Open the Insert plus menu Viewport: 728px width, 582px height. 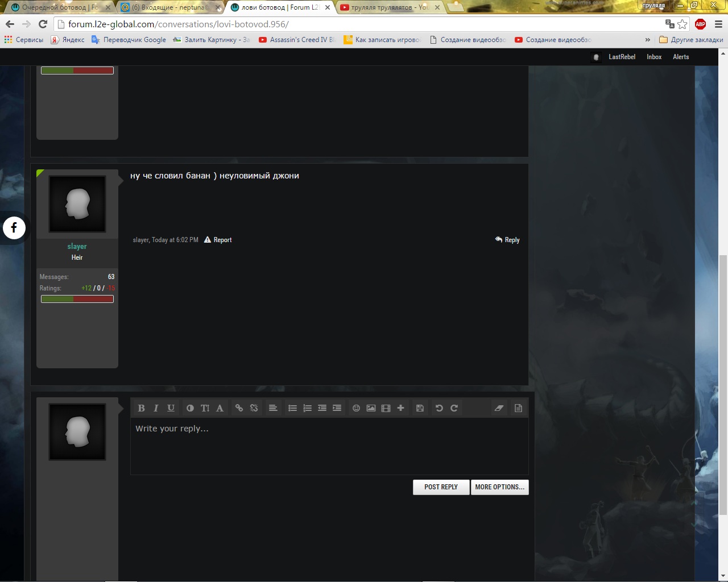[400, 408]
